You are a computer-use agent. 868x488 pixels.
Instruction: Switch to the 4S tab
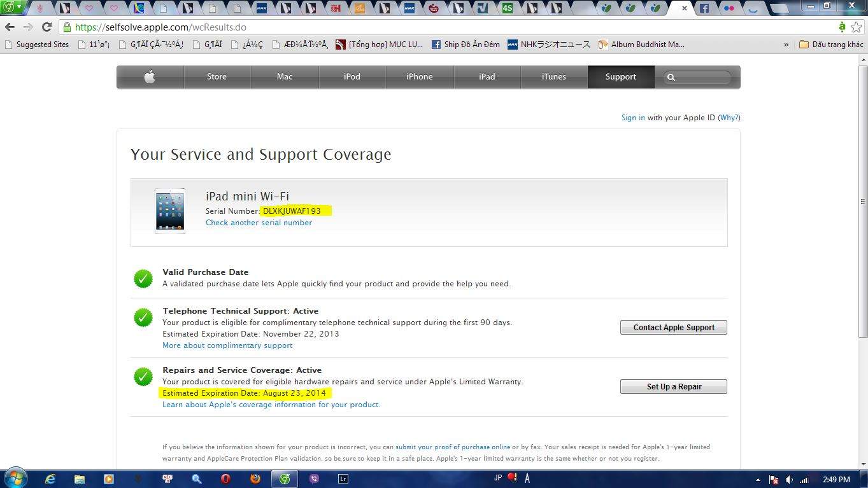507,8
